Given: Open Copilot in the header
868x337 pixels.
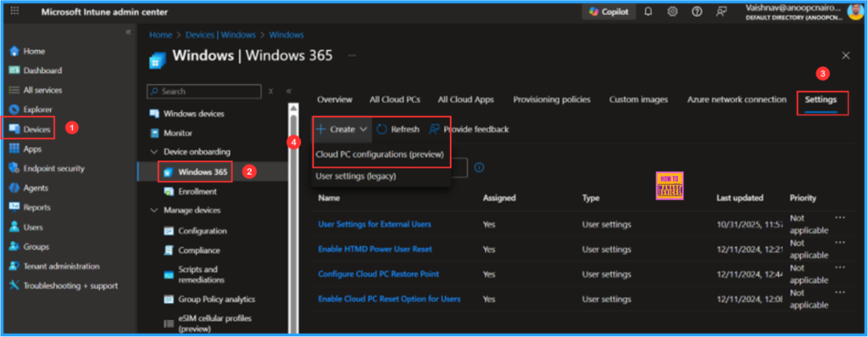Looking at the screenshot, I should 609,12.
